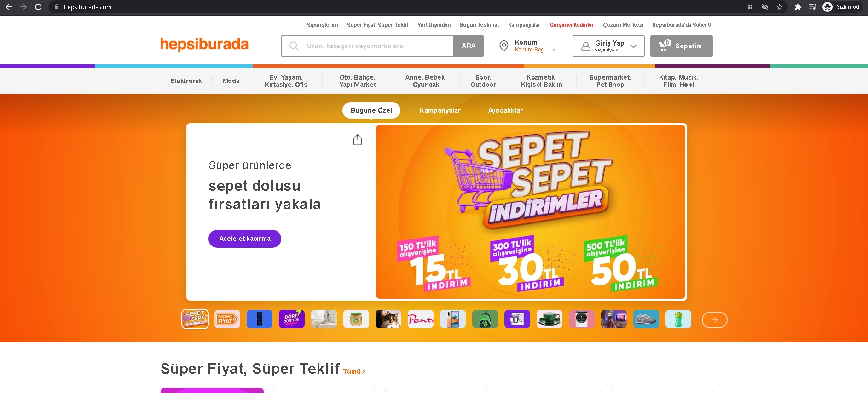Open the Elektronik category menu
The width and height of the screenshot is (868, 393).
coord(186,81)
